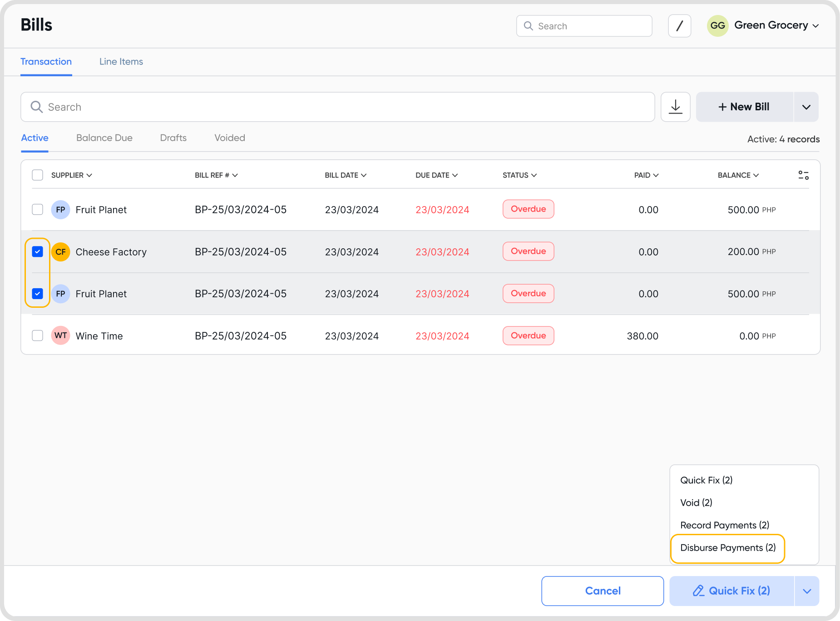Sort by the Due Date column

click(x=436, y=175)
